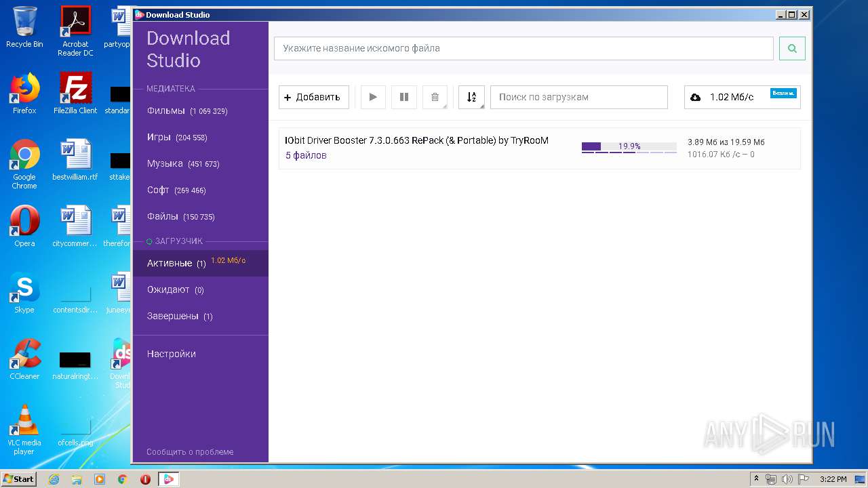
Task: Select the IObit Driver Booster download title
Action: 416,140
